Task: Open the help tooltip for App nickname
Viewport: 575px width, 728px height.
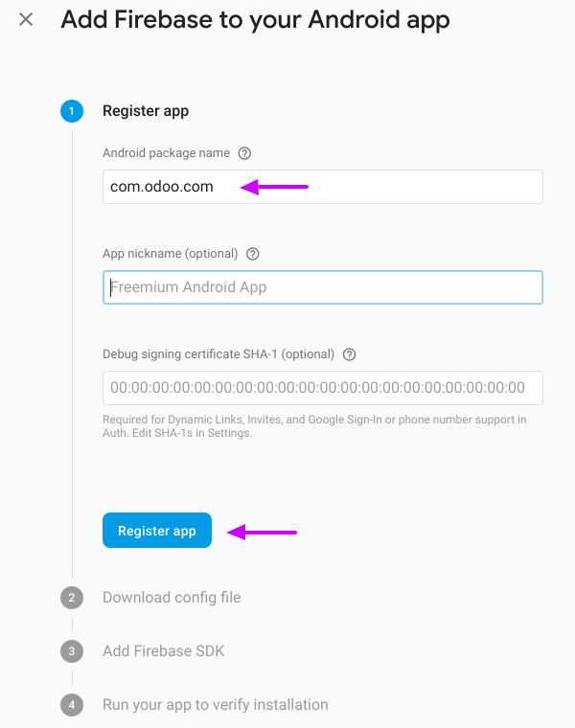Action: tap(253, 254)
